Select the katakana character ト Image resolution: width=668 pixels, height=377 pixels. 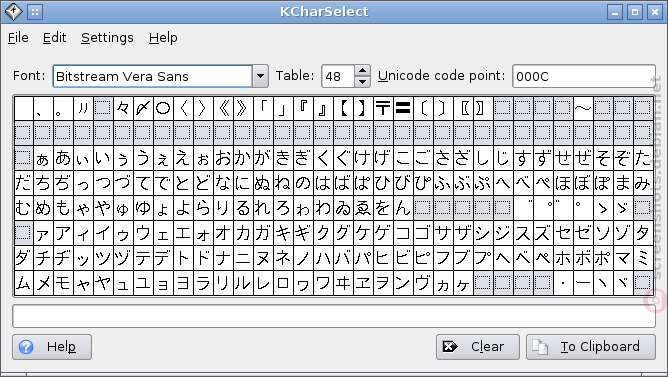(183, 257)
